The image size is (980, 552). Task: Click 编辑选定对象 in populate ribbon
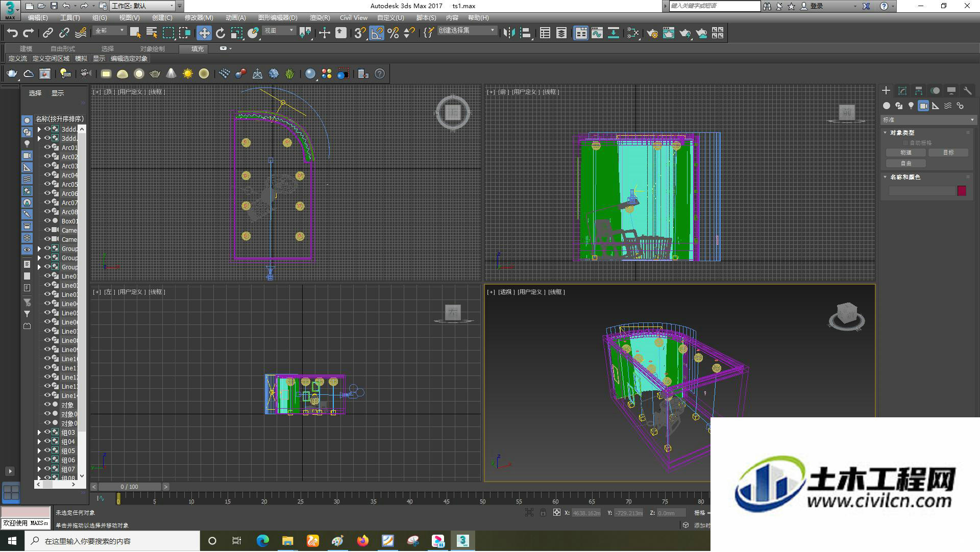pos(129,59)
